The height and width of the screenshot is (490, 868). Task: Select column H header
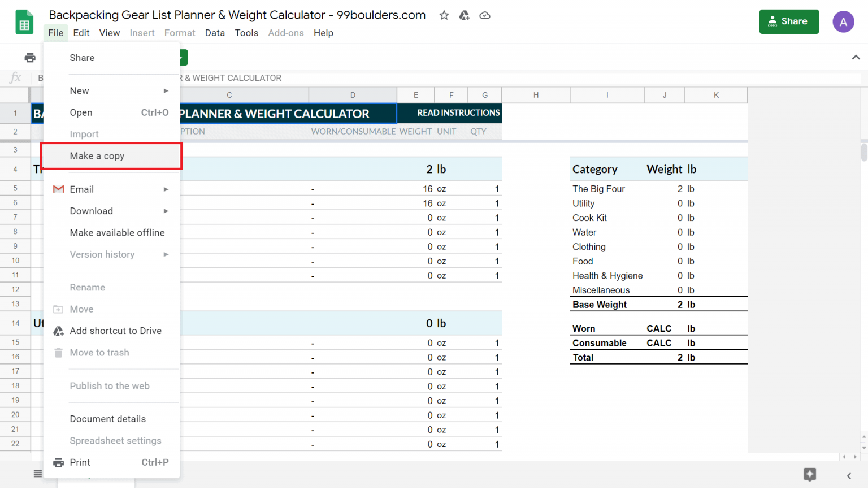536,95
